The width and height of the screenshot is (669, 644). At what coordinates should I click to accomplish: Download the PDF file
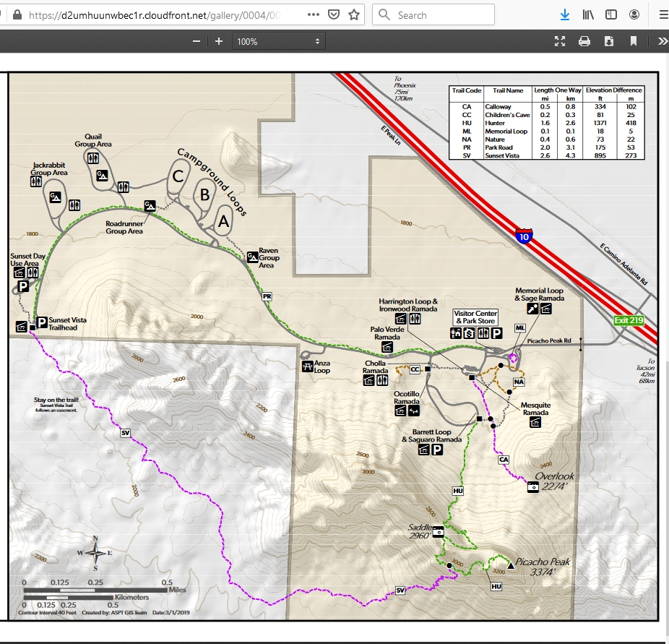coord(609,42)
